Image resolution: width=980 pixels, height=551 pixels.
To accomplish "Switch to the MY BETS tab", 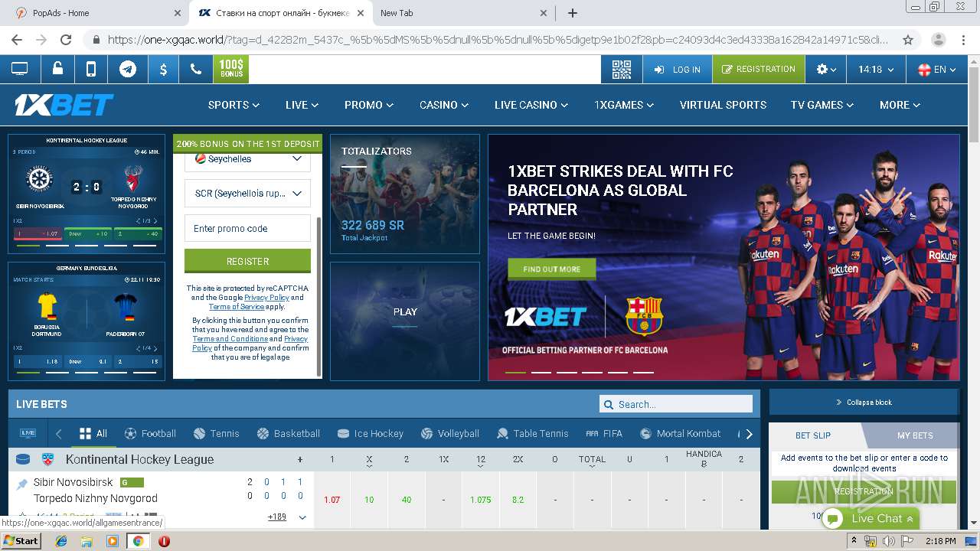I will pos(915,435).
